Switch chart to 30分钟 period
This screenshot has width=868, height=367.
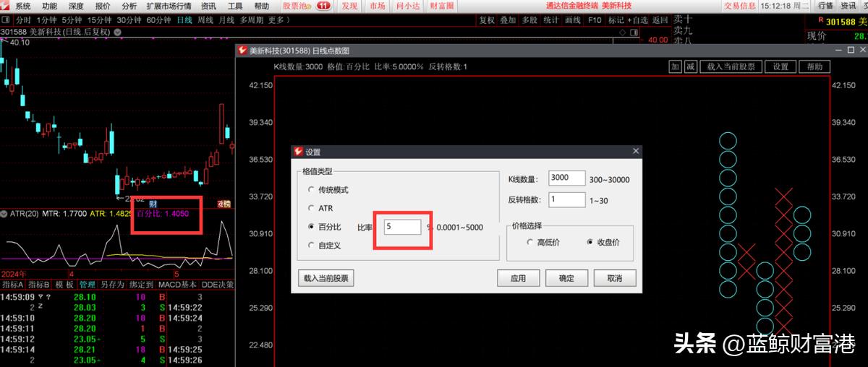[129, 20]
